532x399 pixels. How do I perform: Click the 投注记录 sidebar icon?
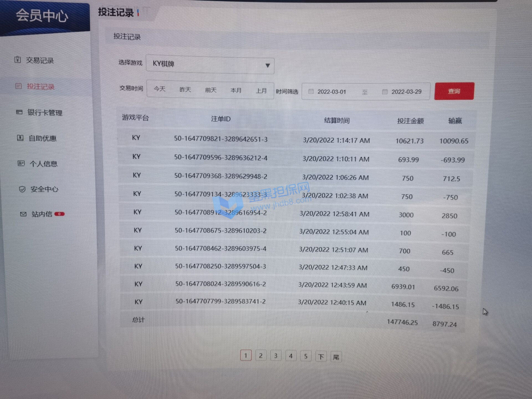[19, 86]
